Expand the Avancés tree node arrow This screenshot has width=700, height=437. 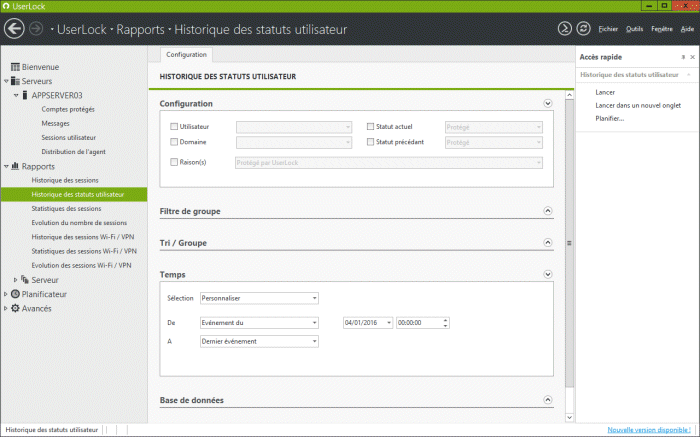[x=5, y=308]
